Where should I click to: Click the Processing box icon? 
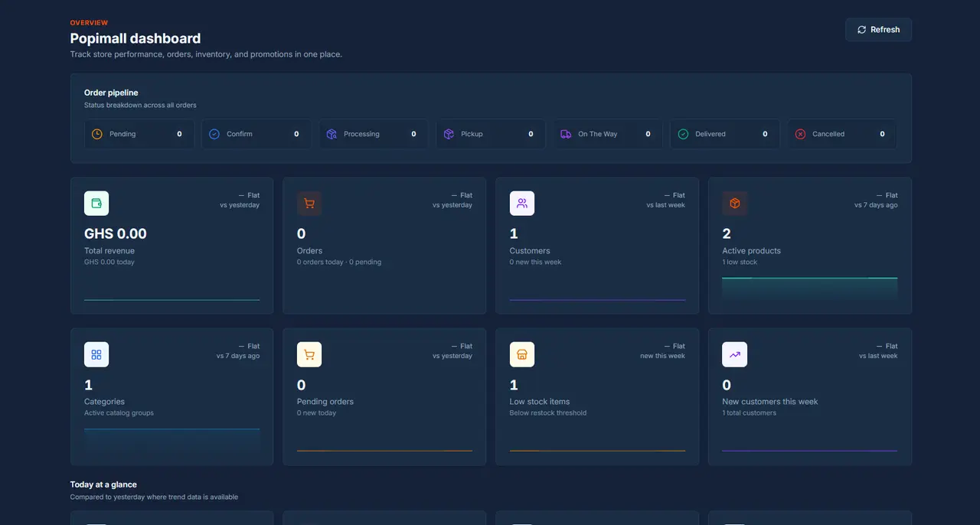pos(332,134)
